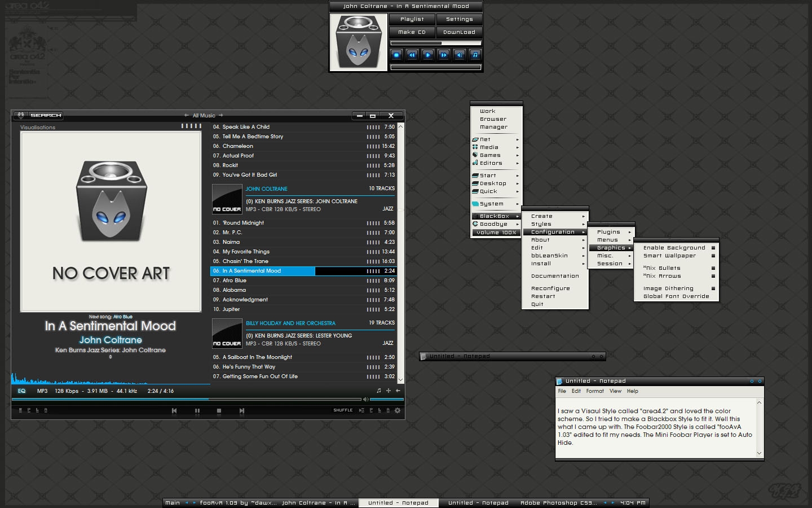Open Documentation from the BlackBox submenu
Viewport: 812px width, 508px height.
coord(555,276)
